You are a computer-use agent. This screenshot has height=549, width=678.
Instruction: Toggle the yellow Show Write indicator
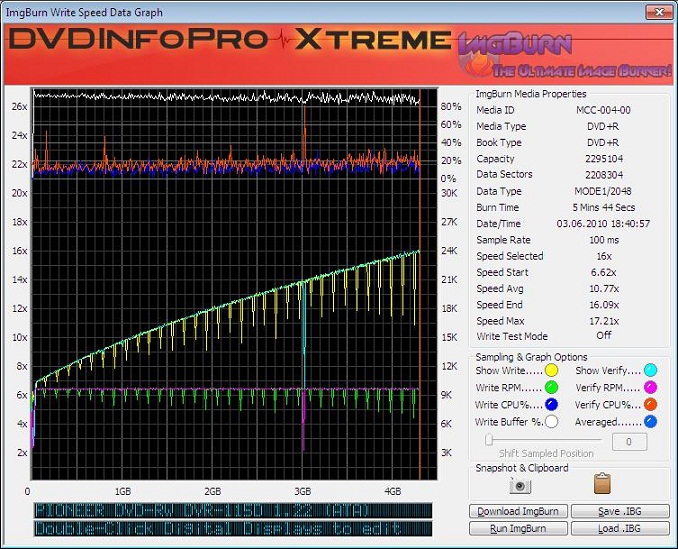tap(550, 372)
